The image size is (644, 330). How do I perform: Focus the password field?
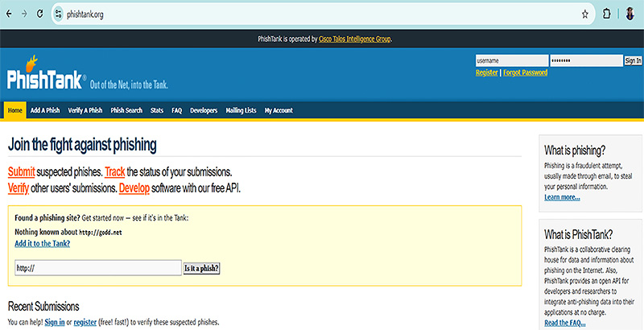586,60
